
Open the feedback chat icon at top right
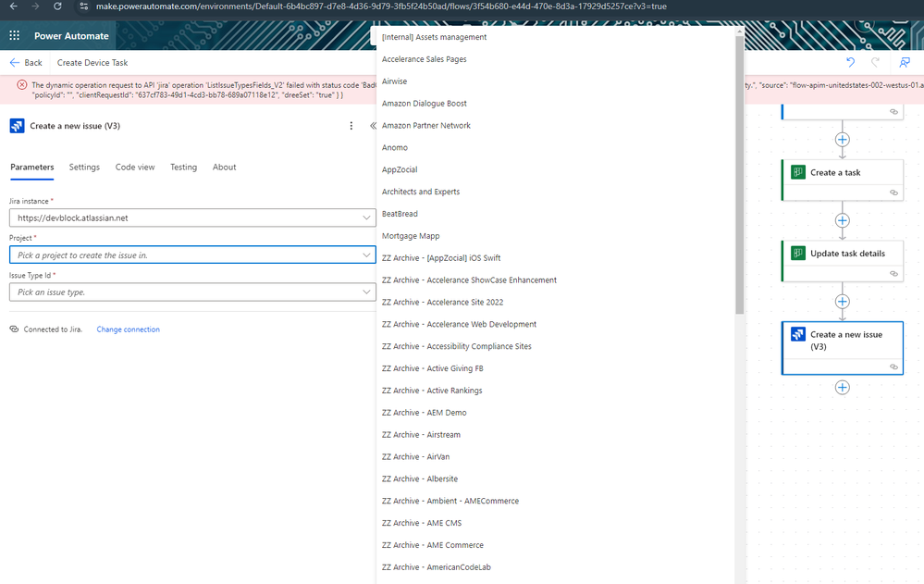tap(905, 62)
